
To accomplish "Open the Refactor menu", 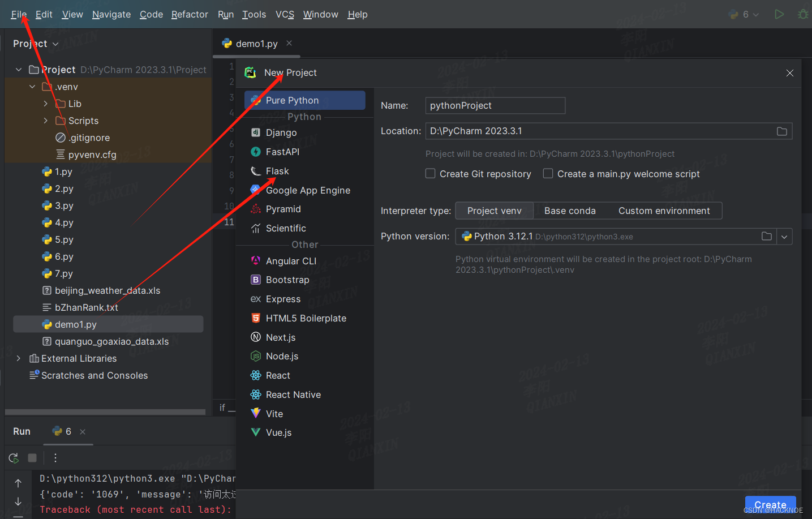I will tap(190, 14).
